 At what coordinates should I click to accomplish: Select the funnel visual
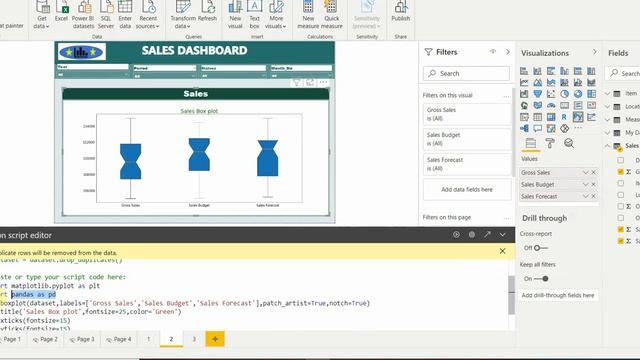(x=538, y=94)
